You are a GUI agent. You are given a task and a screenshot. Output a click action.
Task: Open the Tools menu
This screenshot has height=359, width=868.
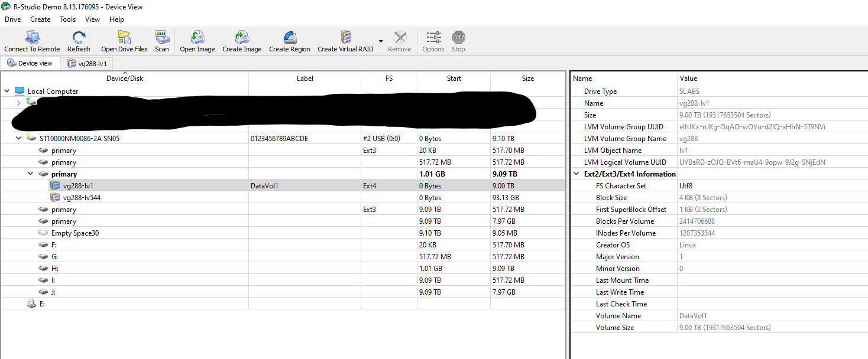click(x=67, y=19)
